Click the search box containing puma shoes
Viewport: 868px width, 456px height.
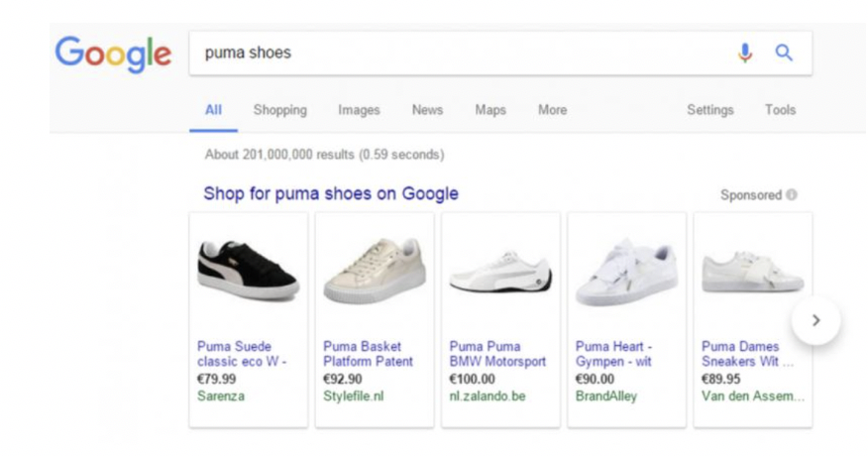[456, 54]
